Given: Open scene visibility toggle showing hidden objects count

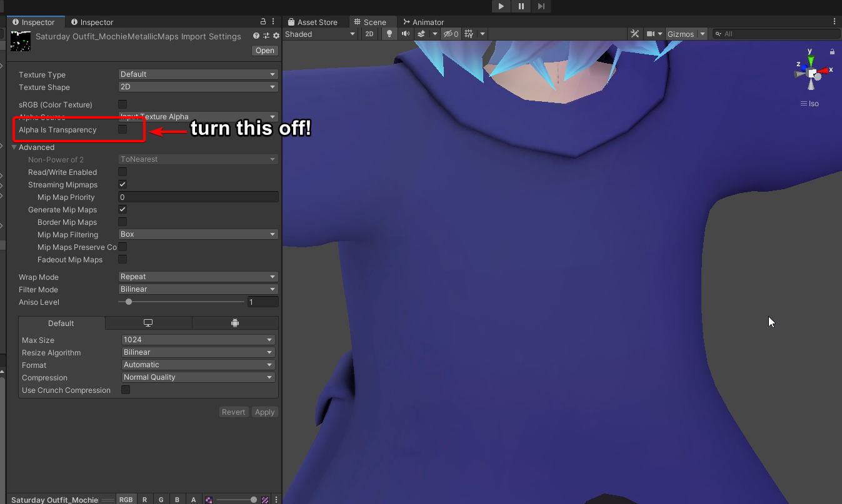Looking at the screenshot, I should point(451,34).
